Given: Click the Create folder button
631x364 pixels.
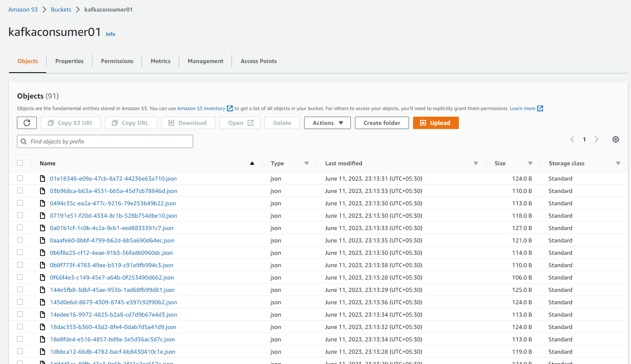Looking at the screenshot, I should 381,122.
